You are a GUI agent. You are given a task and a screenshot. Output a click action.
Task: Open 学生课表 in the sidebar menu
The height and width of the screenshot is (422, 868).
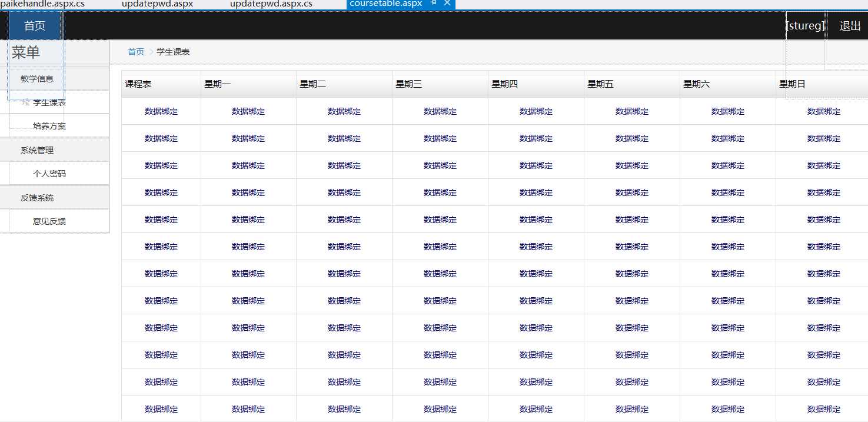pos(49,102)
